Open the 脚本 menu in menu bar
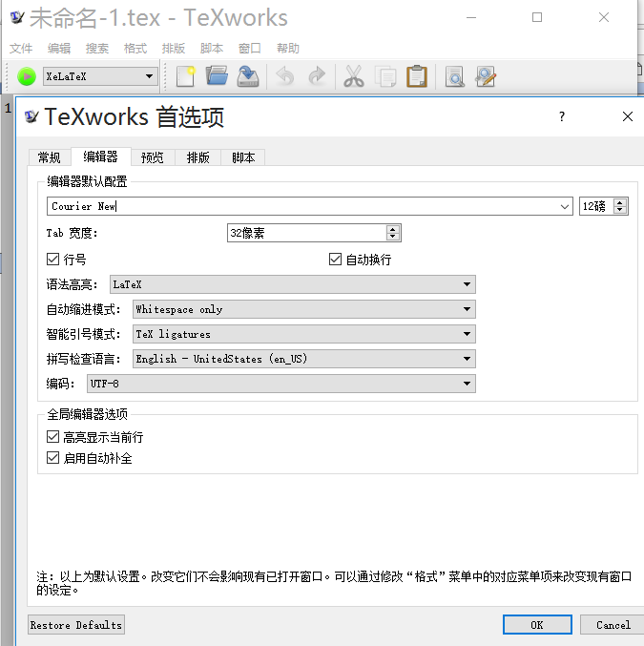 pos(212,49)
